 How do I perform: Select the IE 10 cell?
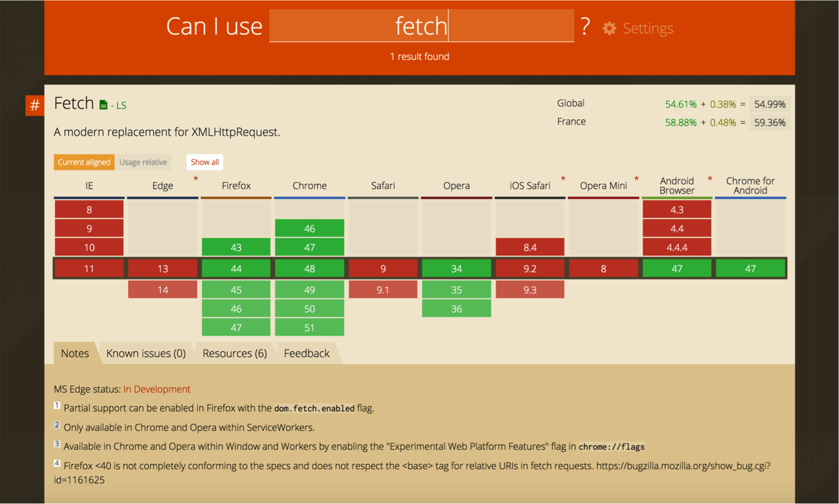[x=89, y=248]
